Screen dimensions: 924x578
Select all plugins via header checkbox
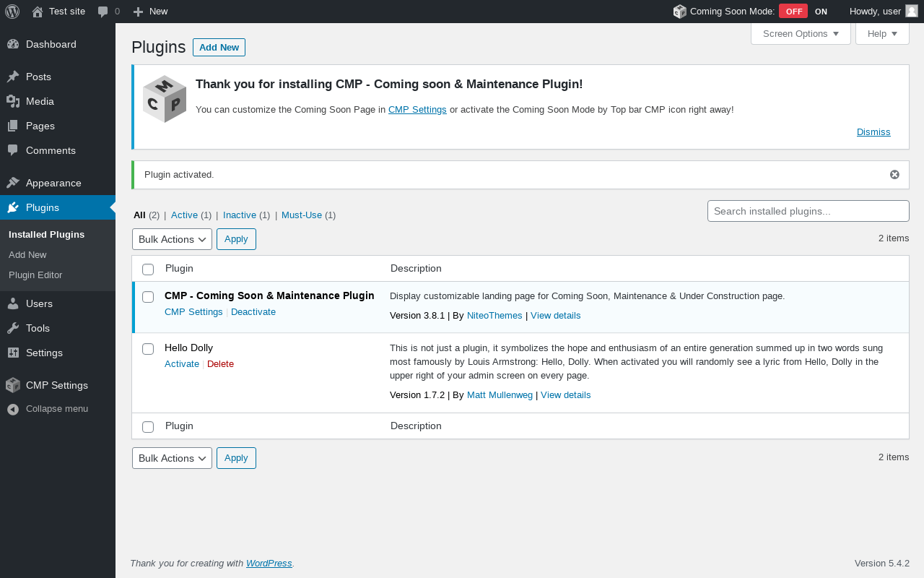(148, 269)
